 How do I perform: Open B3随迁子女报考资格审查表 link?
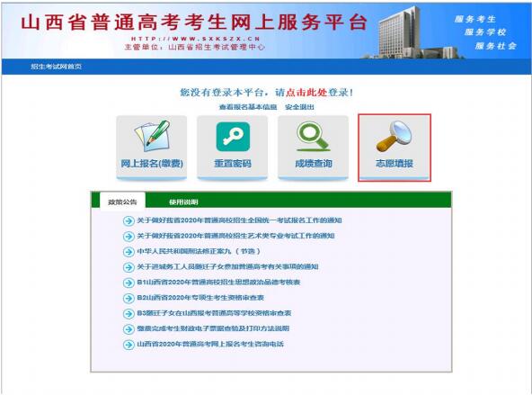pos(214,313)
